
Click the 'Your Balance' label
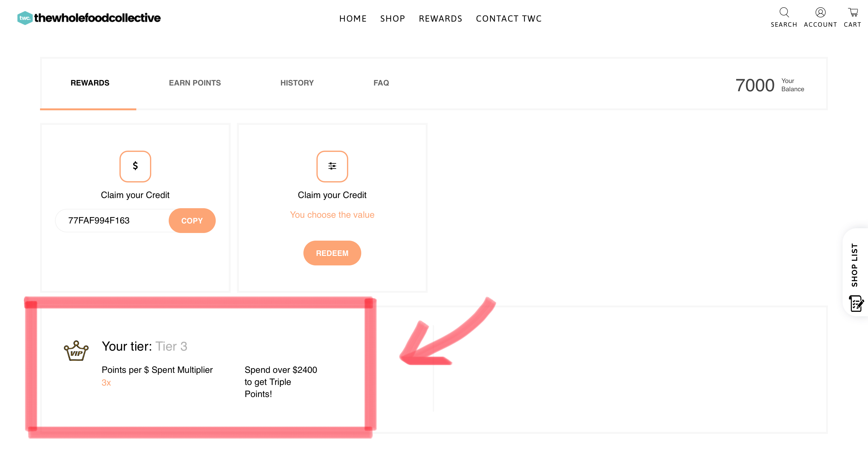click(x=792, y=85)
